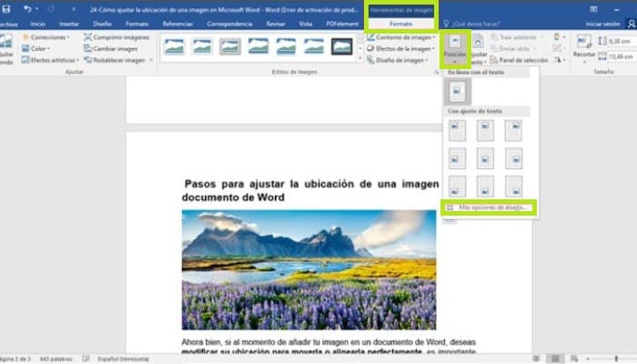Click the Save icon in quick access toolbar
Image resolution: width=637 pixels, height=364 pixels.
(x=6, y=8)
